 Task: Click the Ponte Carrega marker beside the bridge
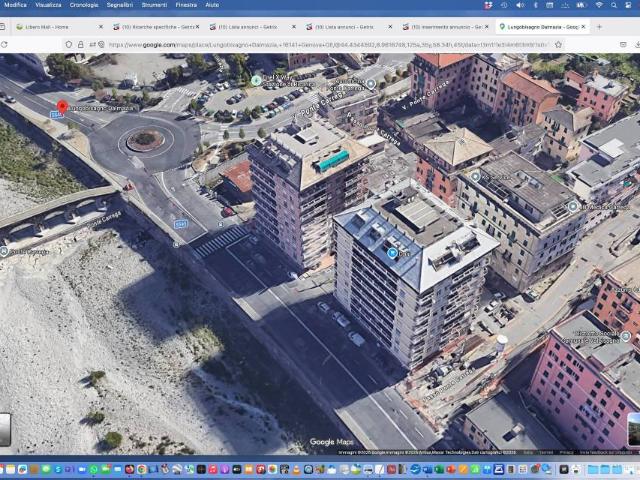pos(4,252)
